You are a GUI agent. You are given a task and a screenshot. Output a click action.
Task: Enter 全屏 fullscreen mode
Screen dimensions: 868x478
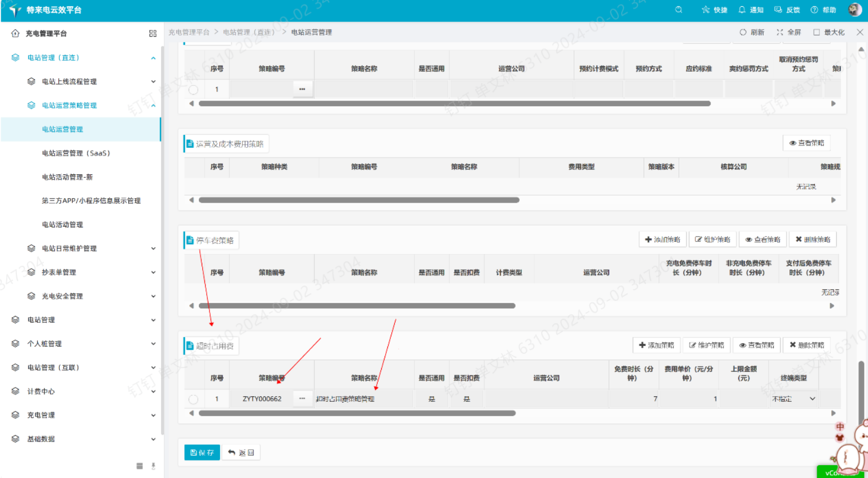click(x=780, y=32)
